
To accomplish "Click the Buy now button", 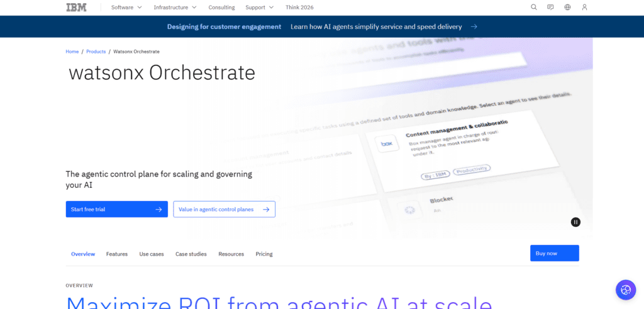I will 555,253.
